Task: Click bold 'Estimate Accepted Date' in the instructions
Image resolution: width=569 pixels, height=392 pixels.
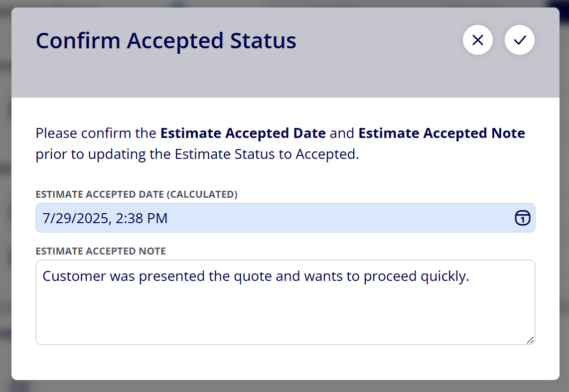Action: tap(243, 133)
